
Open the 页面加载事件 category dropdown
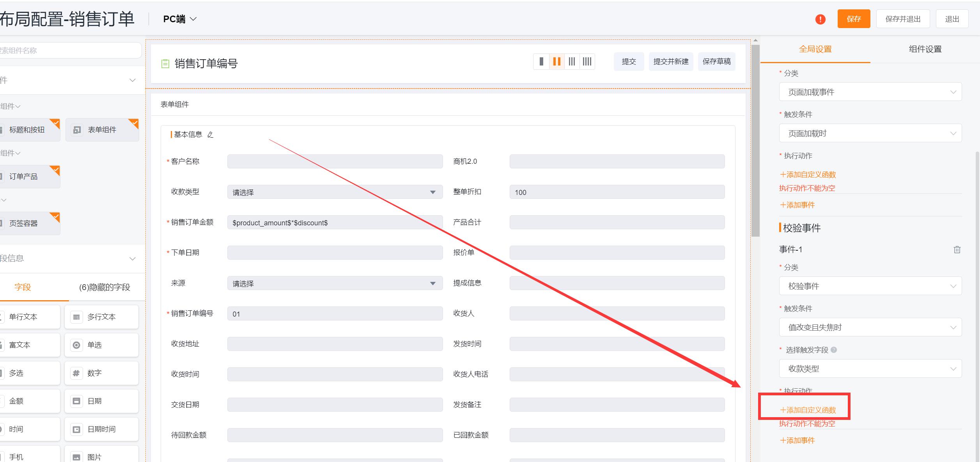click(x=870, y=92)
